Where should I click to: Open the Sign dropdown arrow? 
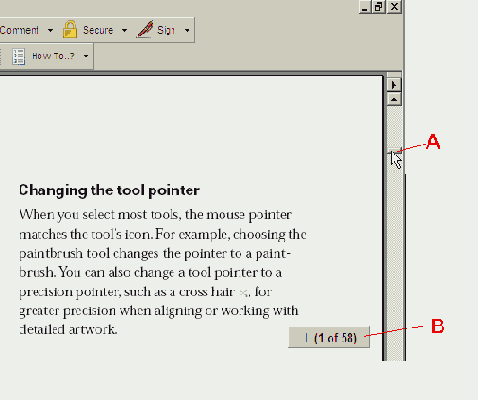coord(187,30)
